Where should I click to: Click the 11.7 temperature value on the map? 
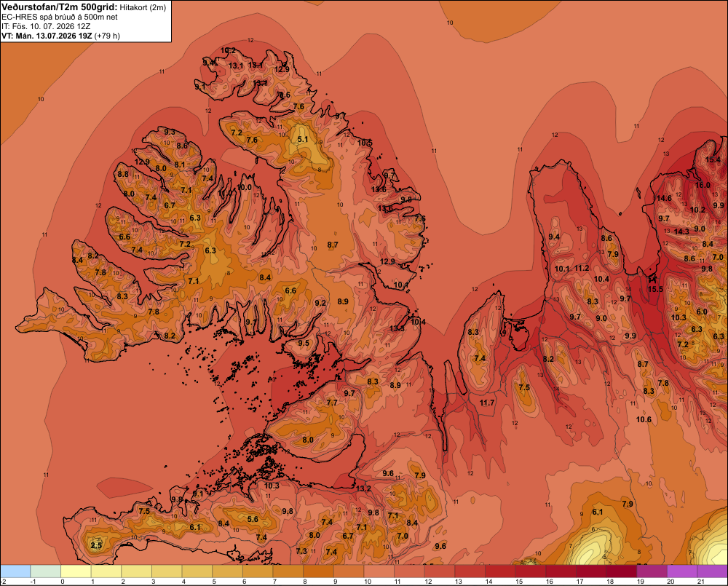coord(487,403)
